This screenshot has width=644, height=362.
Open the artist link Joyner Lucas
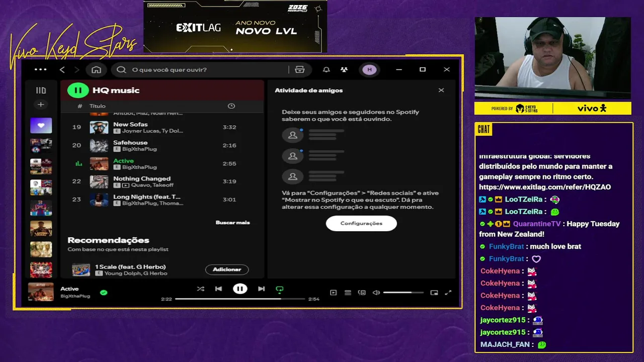click(140, 131)
